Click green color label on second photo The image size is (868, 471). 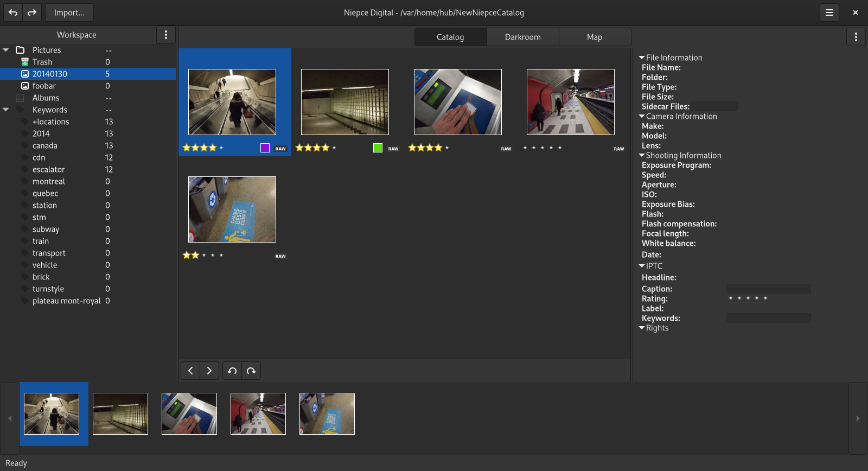click(378, 148)
